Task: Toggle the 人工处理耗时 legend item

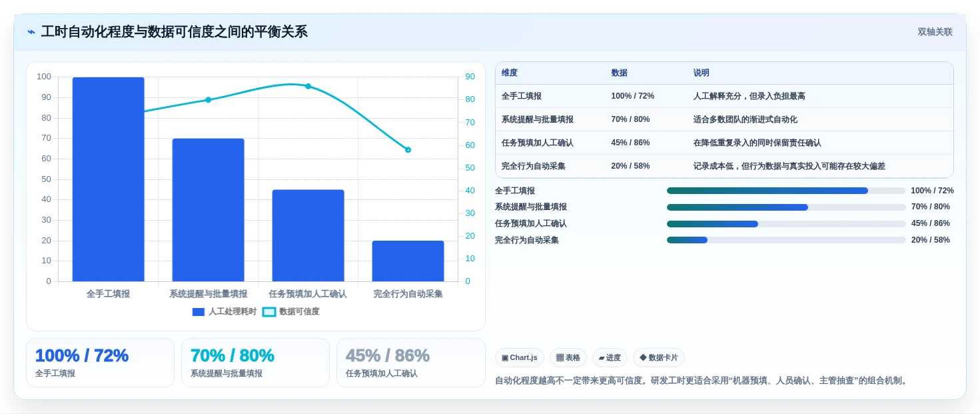Action: 224,311
